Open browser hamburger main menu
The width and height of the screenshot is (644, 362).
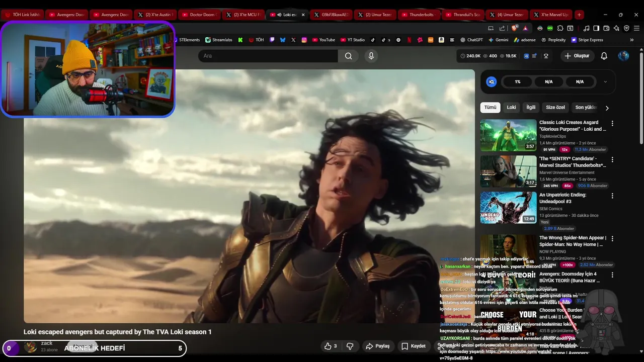pos(636,28)
